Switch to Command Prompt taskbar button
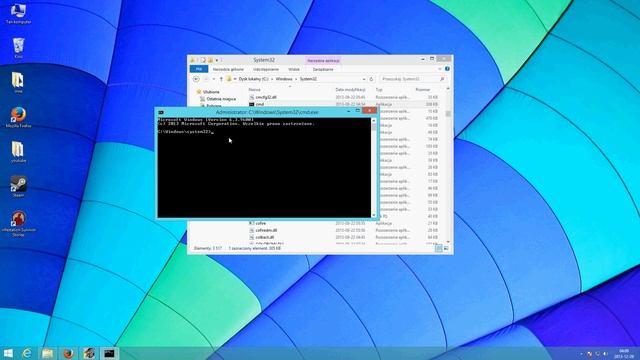The image size is (640, 360). (x=109, y=353)
